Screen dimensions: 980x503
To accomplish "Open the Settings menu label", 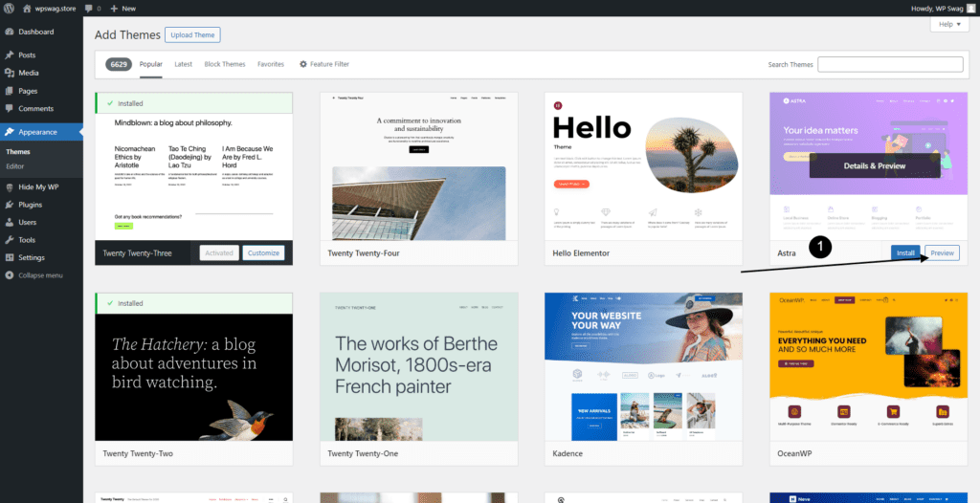I will tap(32, 257).
